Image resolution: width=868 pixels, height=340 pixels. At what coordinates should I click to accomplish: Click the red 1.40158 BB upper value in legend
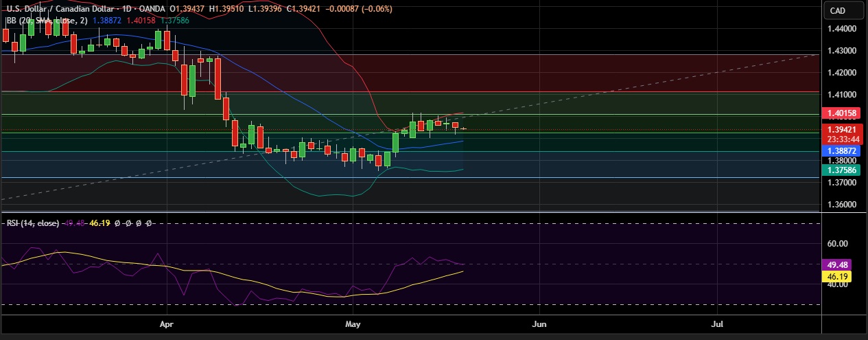point(142,21)
